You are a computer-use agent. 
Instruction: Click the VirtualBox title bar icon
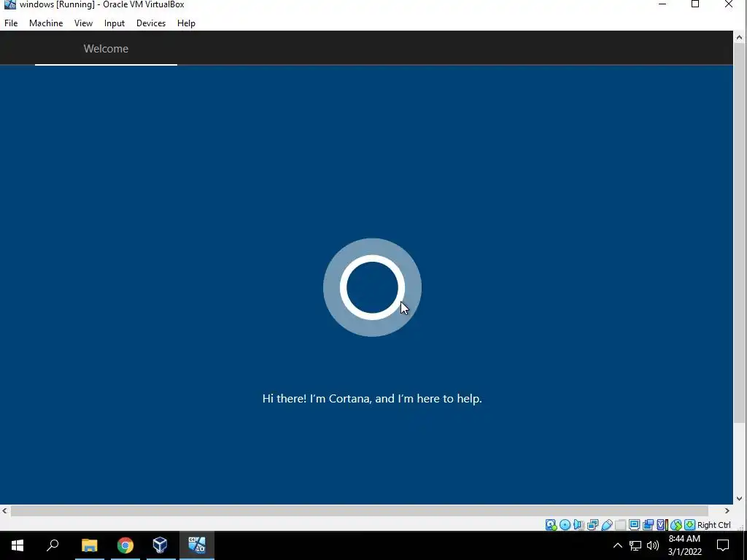pyautogui.click(x=9, y=4)
